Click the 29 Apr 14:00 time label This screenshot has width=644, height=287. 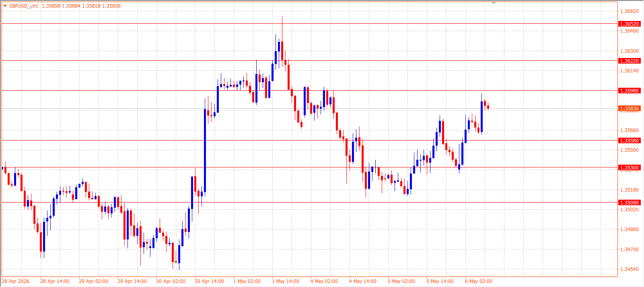coord(132,281)
